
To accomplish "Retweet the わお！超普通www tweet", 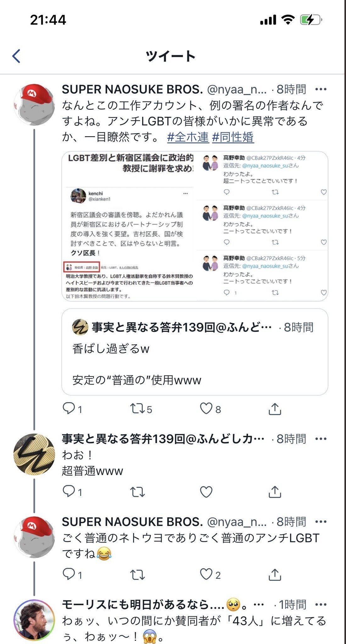I will [137, 492].
